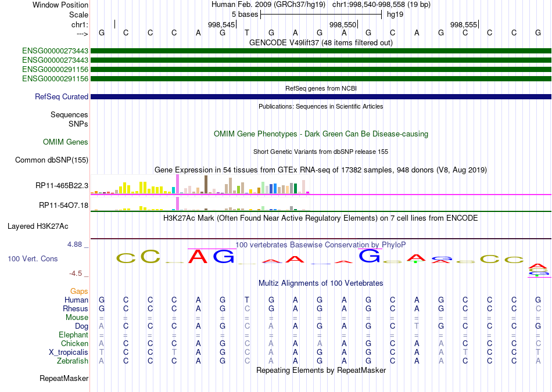Click the SNPs track label

pyautogui.click(x=78, y=124)
